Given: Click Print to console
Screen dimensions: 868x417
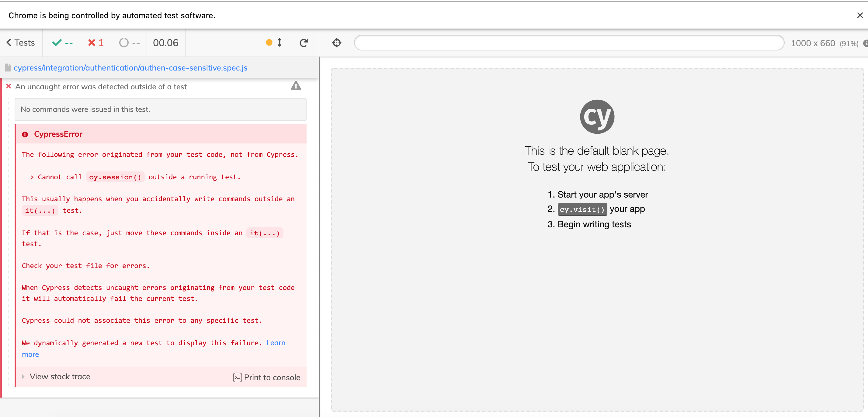Looking at the screenshot, I should [266, 377].
